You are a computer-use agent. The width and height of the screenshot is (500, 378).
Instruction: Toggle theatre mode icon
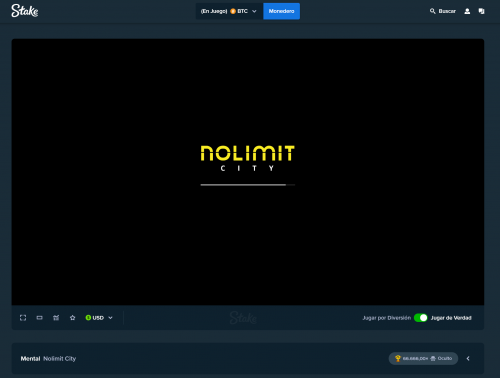tap(40, 318)
